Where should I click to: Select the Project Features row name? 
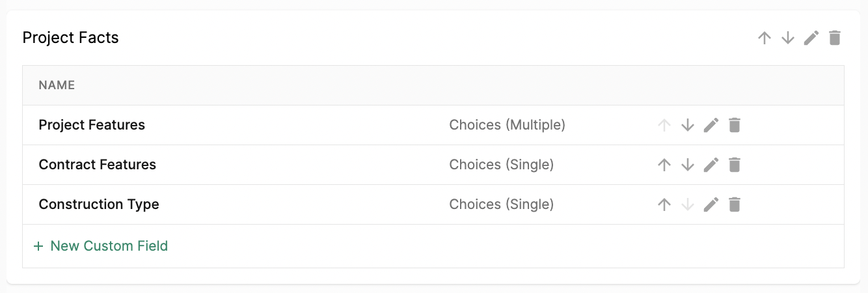tap(92, 125)
